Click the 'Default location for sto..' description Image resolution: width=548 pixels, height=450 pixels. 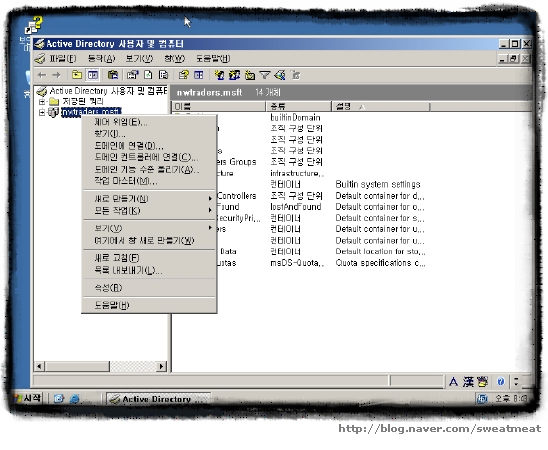(x=380, y=251)
